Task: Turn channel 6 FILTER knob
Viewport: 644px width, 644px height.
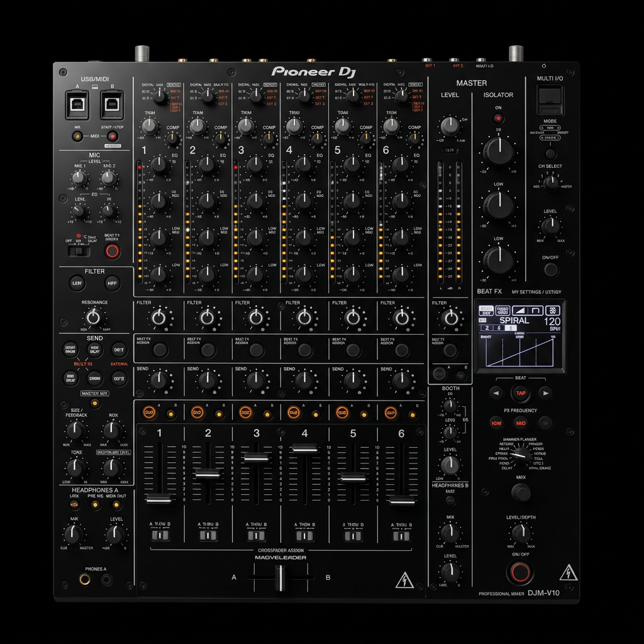Action: tap(401, 318)
